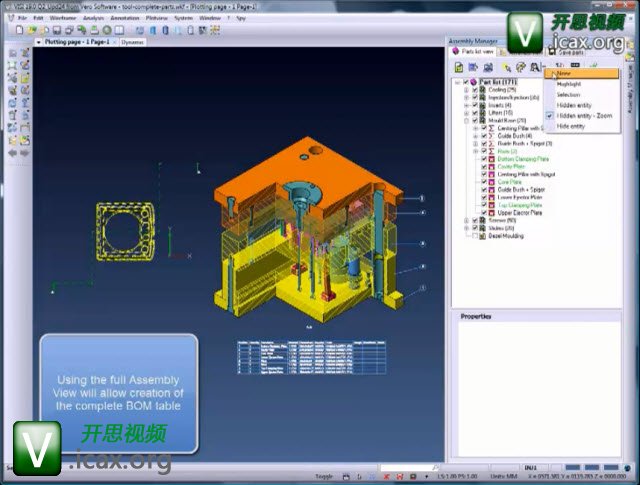
Task: Expand the Cooling tree node
Action: [467, 89]
